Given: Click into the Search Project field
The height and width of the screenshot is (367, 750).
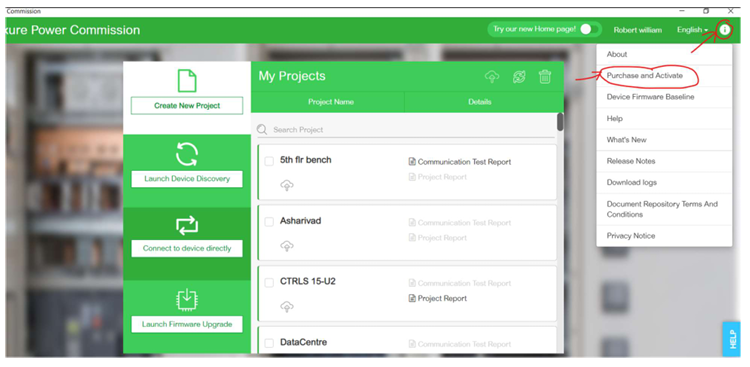Looking at the screenshot, I should [406, 130].
